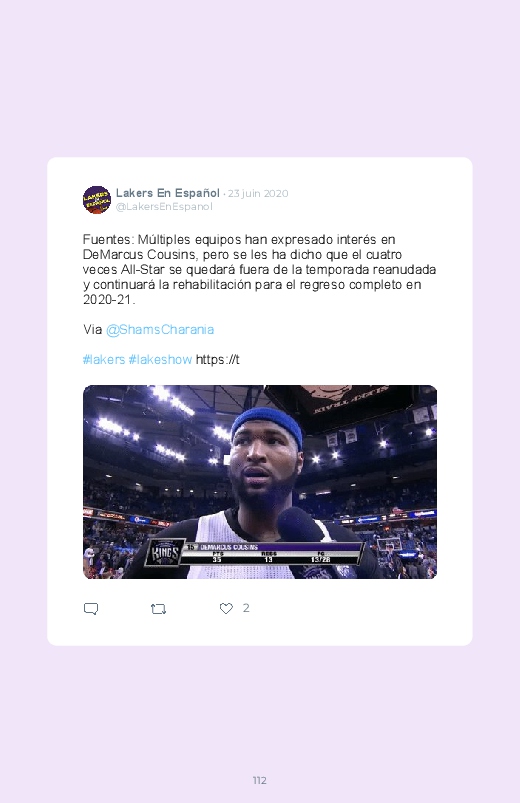This screenshot has height=803, width=520.
Task: Open the Lakers En Español profile avatar
Action: pos(97,200)
